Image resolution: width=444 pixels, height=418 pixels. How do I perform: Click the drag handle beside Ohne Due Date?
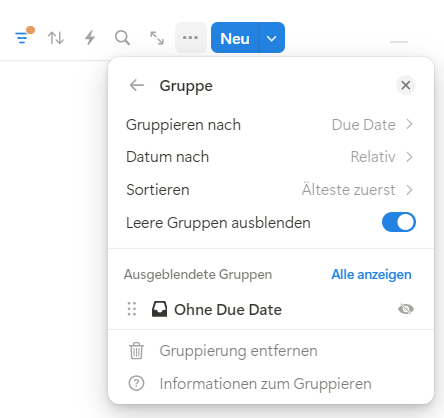(x=132, y=309)
